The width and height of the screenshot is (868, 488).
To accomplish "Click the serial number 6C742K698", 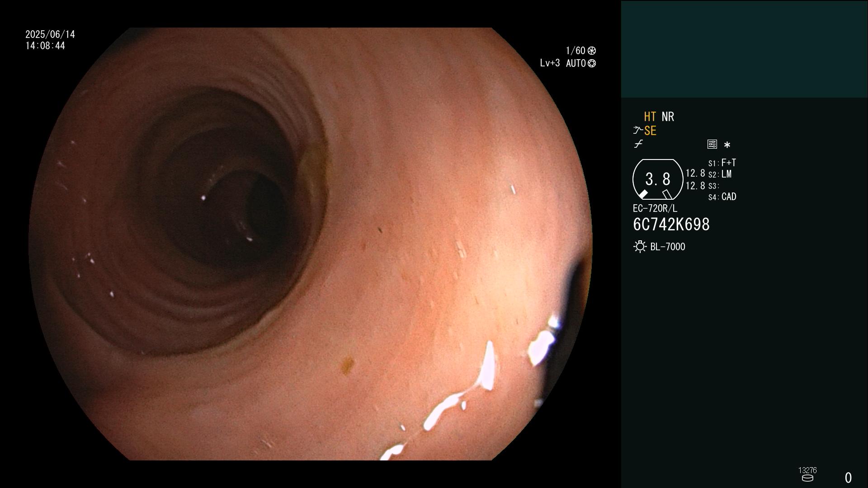I will [671, 225].
